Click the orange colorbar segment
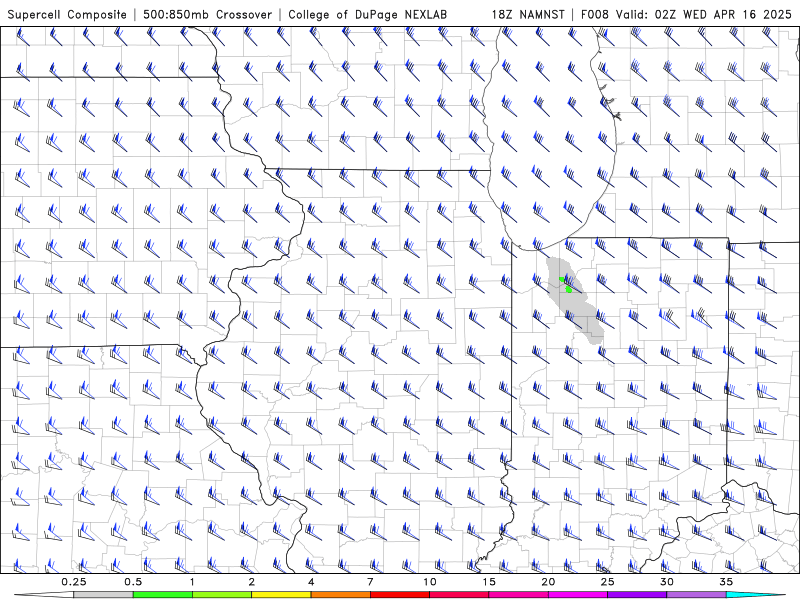 coord(341,595)
